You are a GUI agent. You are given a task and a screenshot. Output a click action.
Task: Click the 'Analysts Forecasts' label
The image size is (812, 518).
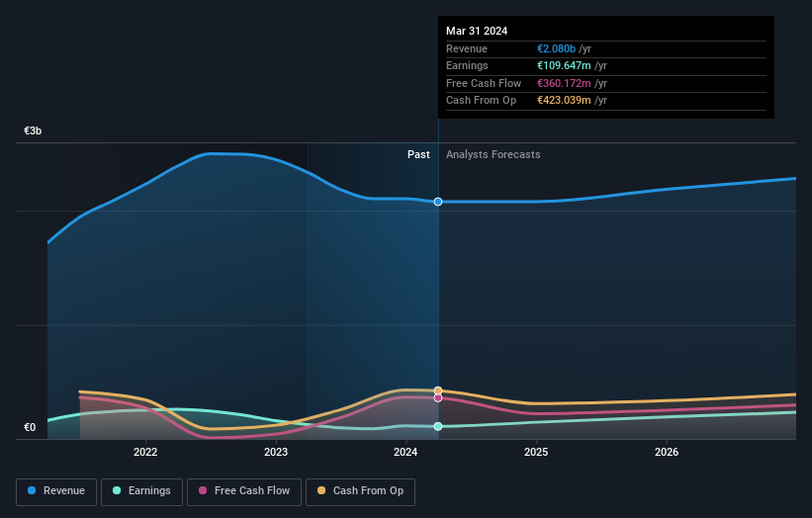point(493,154)
